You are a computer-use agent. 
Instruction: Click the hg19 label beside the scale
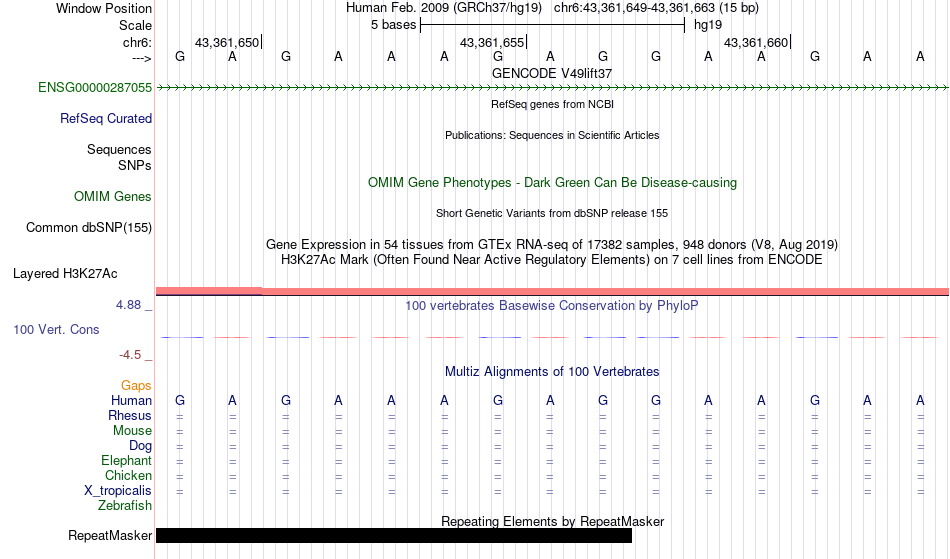tap(708, 25)
